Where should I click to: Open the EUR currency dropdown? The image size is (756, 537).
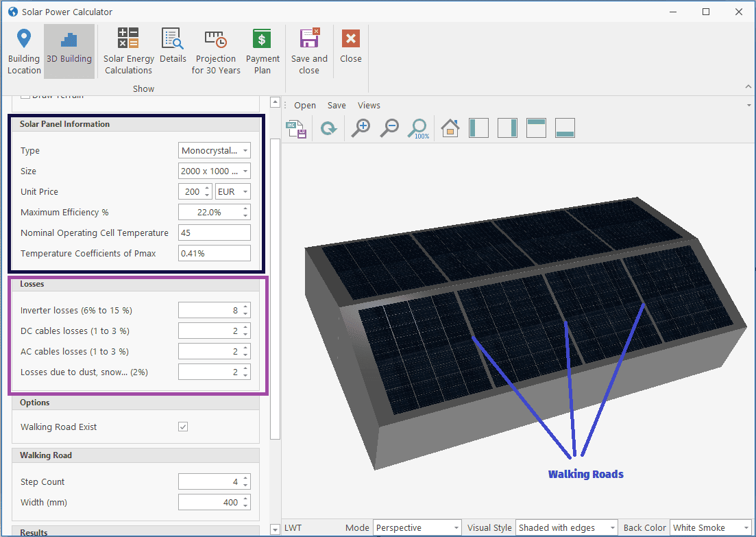[x=233, y=191]
